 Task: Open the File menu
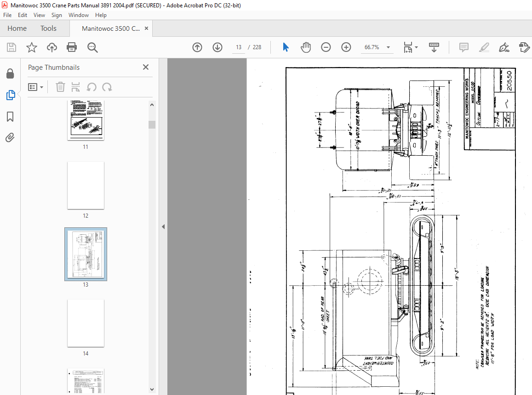(x=7, y=15)
